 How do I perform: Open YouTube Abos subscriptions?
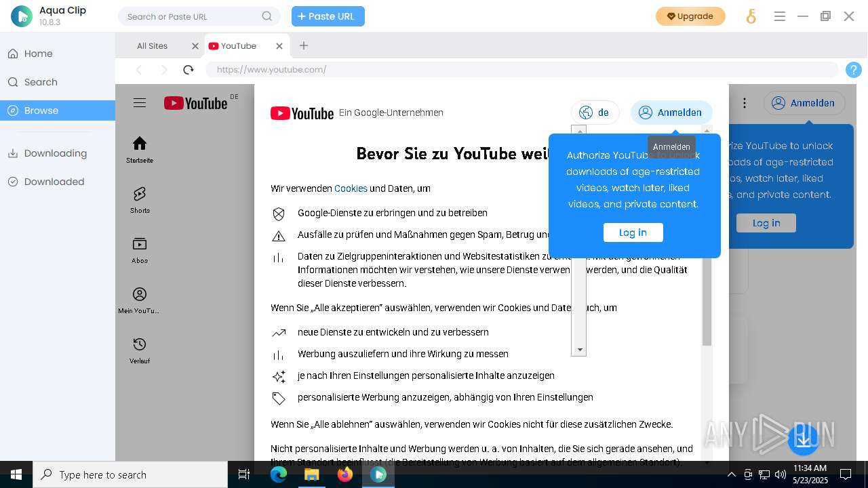[140, 250]
